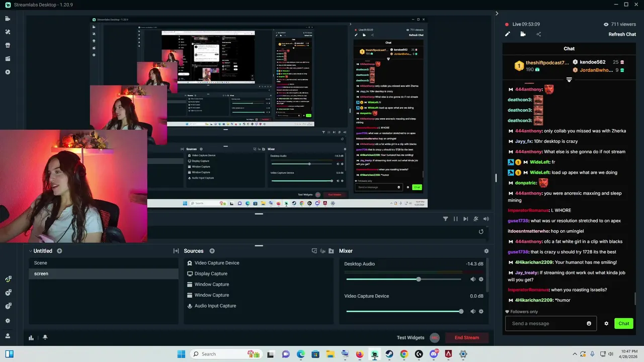Click the green Chat send button

(624, 323)
